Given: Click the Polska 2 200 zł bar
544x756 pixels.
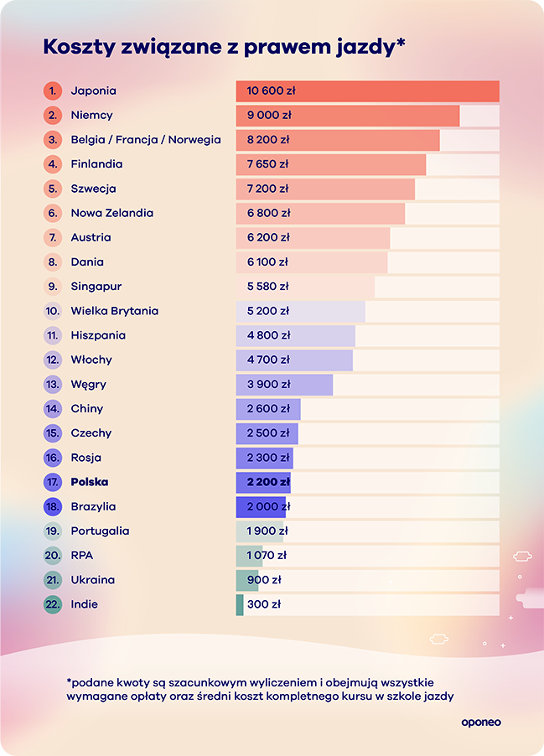Looking at the screenshot, I should [263, 483].
